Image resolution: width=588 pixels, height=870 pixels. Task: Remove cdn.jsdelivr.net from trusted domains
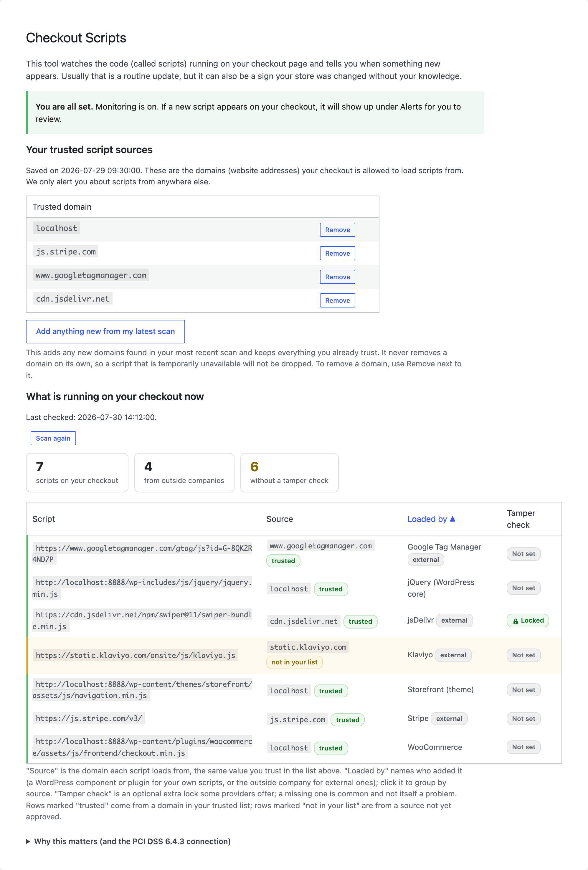(337, 301)
